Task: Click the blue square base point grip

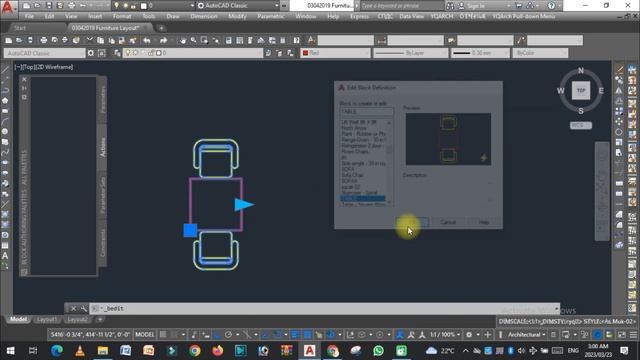Action: (x=190, y=230)
